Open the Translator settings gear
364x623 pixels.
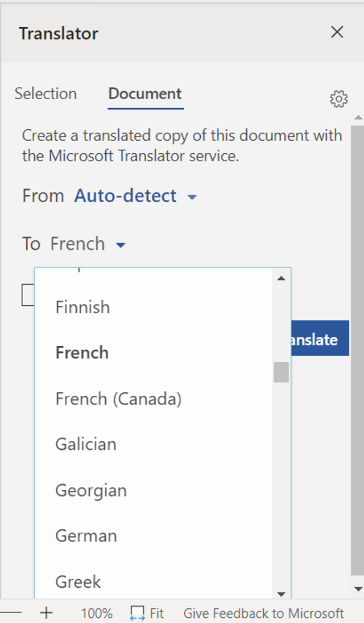[339, 99]
